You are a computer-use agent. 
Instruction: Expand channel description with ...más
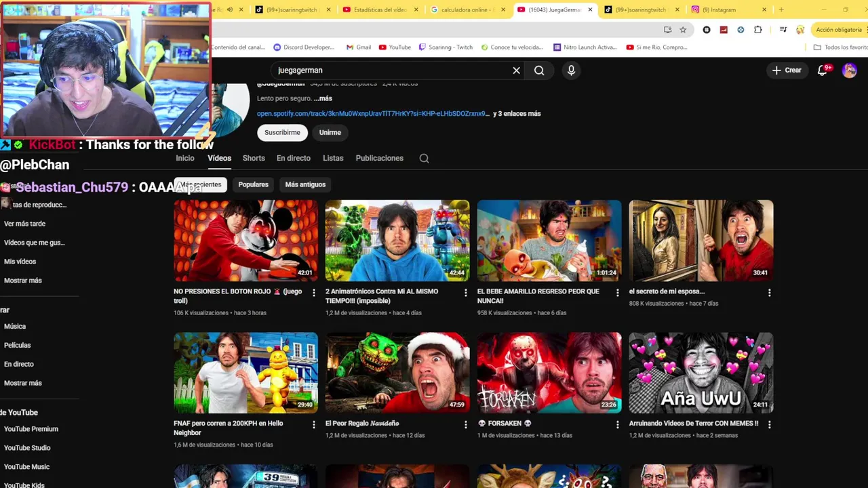pos(323,98)
